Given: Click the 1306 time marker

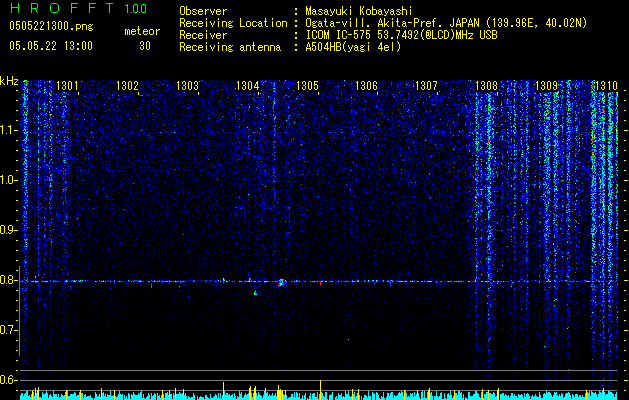Looking at the screenshot, I should click(x=367, y=86).
